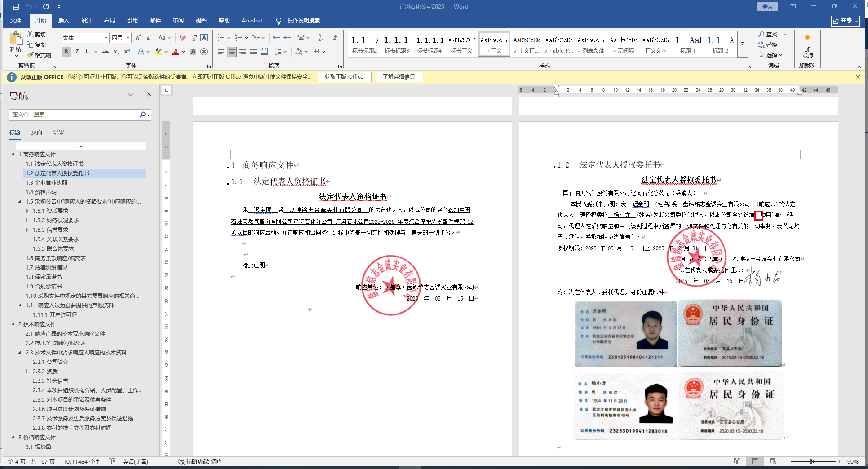The height and width of the screenshot is (469, 868).
Task: Close the navigation pane
Action: tap(149, 94)
